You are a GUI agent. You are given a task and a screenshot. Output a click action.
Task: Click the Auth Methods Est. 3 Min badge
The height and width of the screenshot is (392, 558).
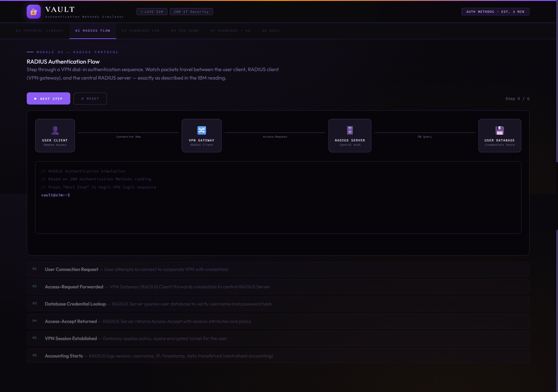[495, 12]
